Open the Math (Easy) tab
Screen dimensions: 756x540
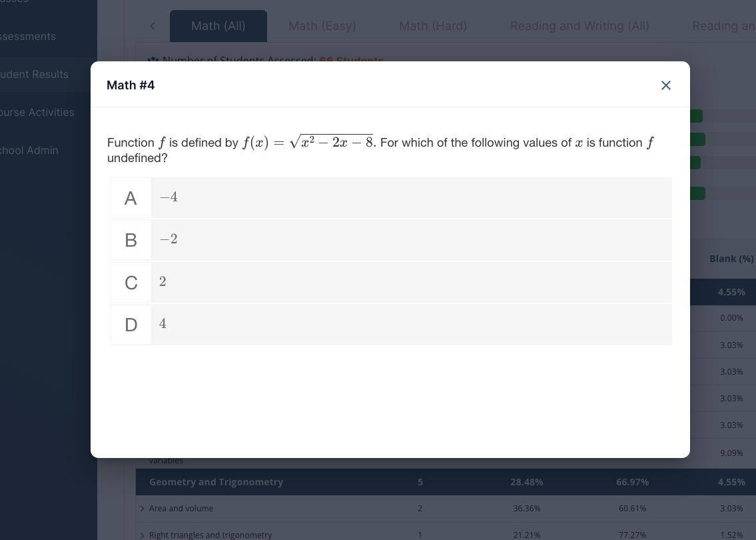coord(322,26)
